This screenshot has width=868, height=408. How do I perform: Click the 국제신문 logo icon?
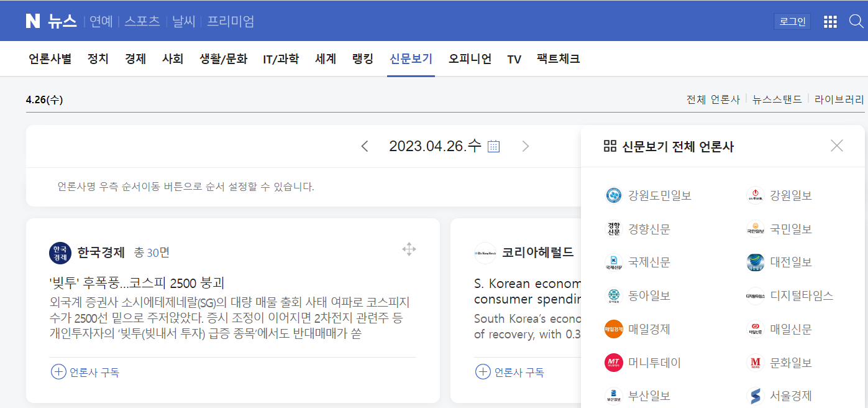[614, 262]
